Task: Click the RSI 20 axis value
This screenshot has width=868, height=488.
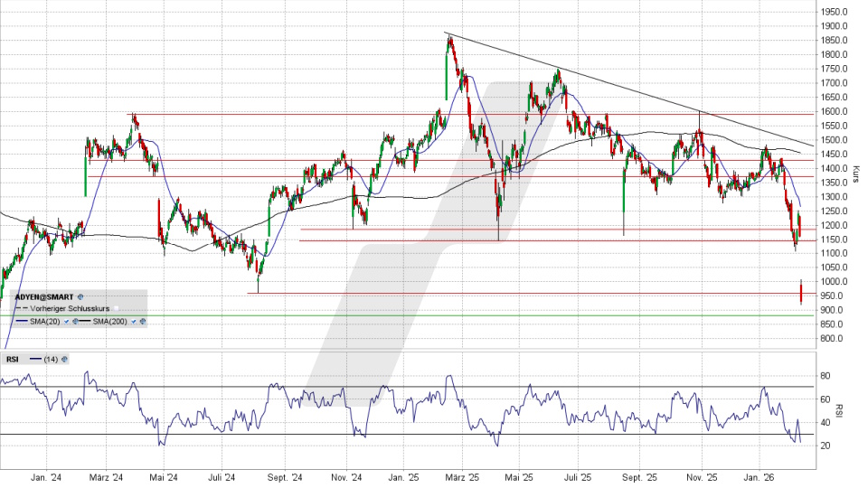Action: tap(825, 446)
